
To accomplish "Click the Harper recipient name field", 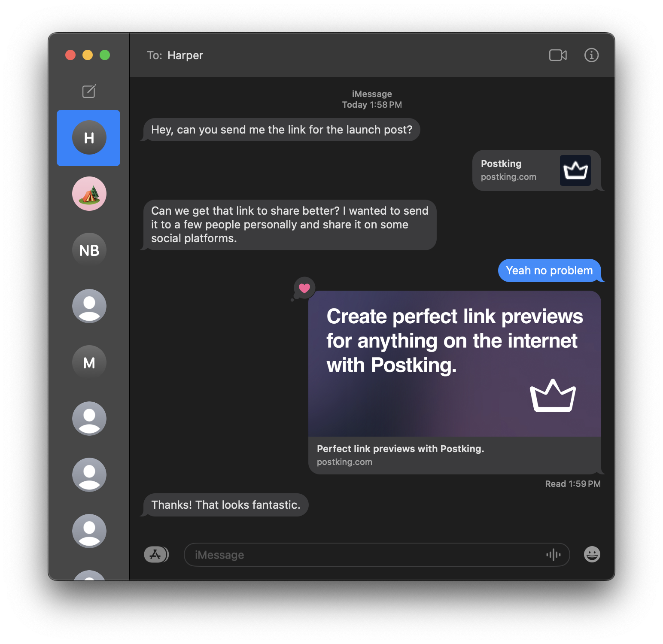I will click(185, 55).
